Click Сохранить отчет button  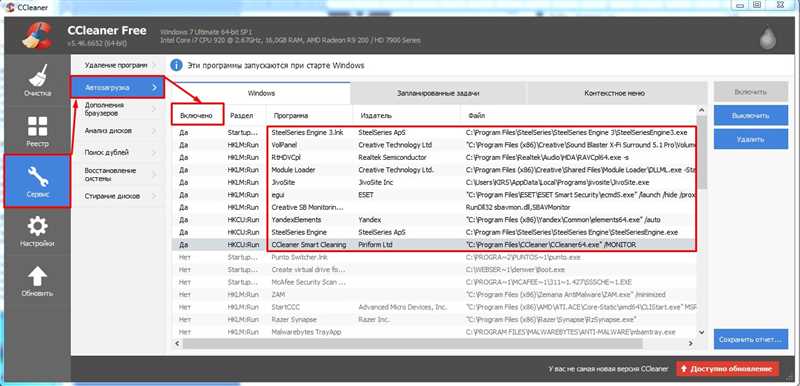tap(751, 339)
